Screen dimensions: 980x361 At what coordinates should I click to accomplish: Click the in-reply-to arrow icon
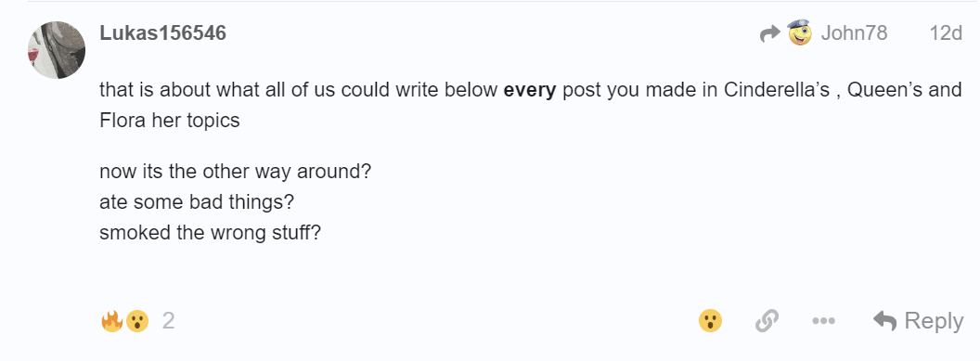coord(770,33)
